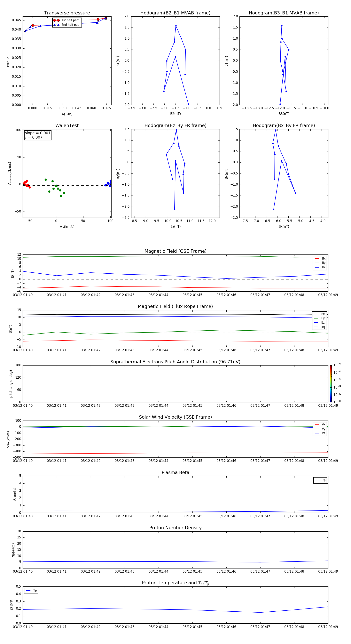This screenshot has width=351, height=644.
Task: Click the 'Magnetic Field (GSE Frame)' title
Action: click(x=175, y=251)
